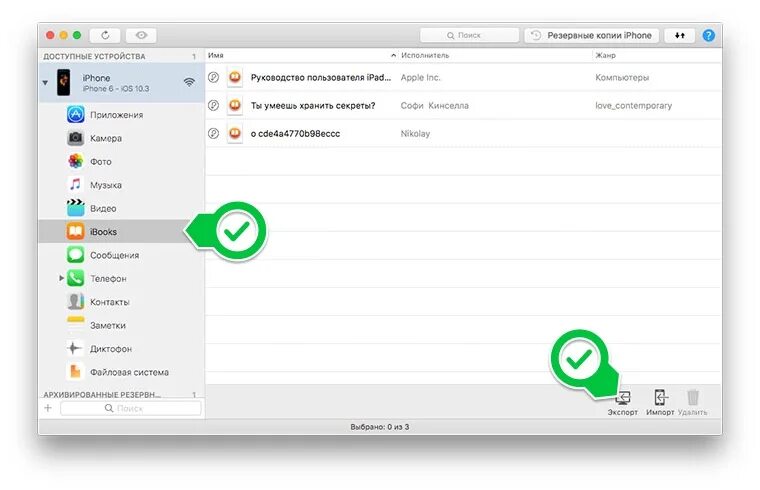Image resolution: width=760 pixels, height=490 pixels.
Task: Focus the sidebar search field
Action: tap(130, 409)
